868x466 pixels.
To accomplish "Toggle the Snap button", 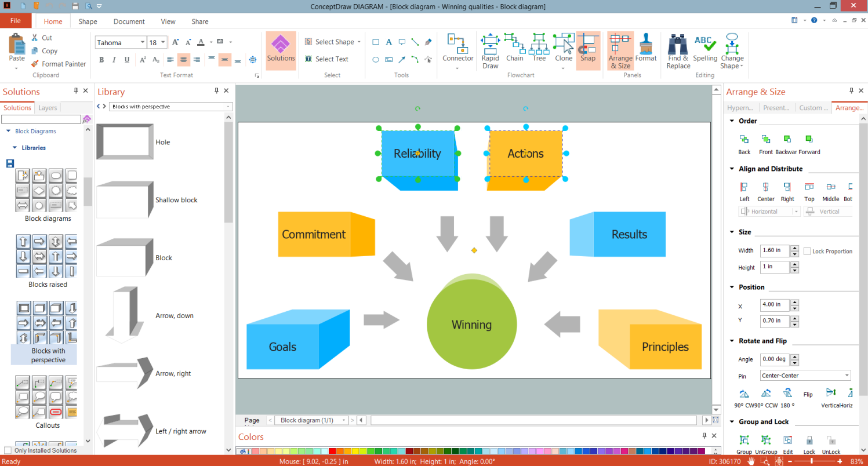I will [588, 50].
